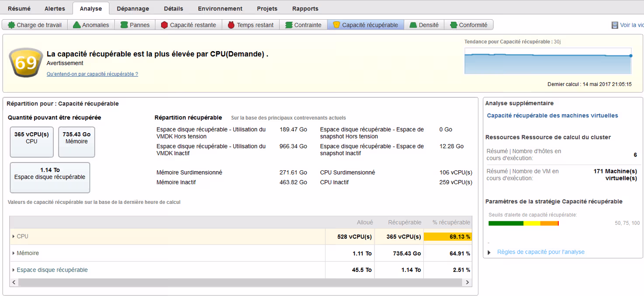Click the red Capacité restante icon
Viewport: 644px width, 296px height.
coord(164,25)
